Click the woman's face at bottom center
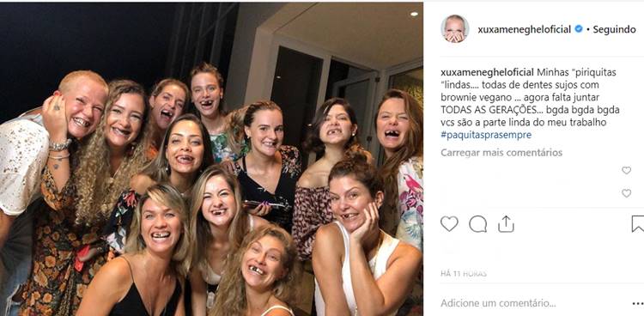Screen dimensions: 644x316 click(263, 263)
